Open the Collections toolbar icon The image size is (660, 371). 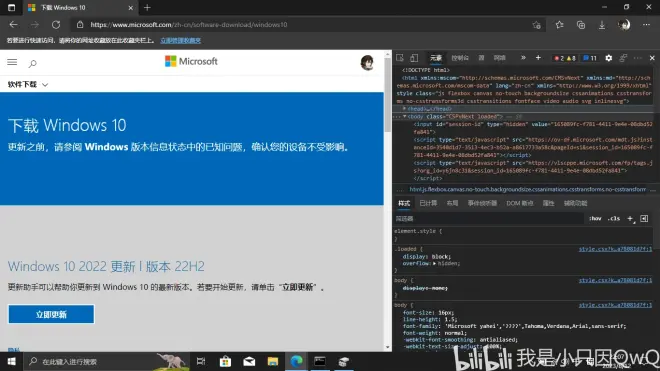581,25
